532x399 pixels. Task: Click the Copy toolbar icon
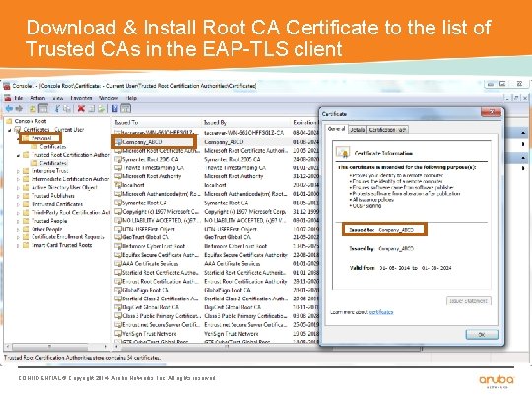[x=67, y=109]
